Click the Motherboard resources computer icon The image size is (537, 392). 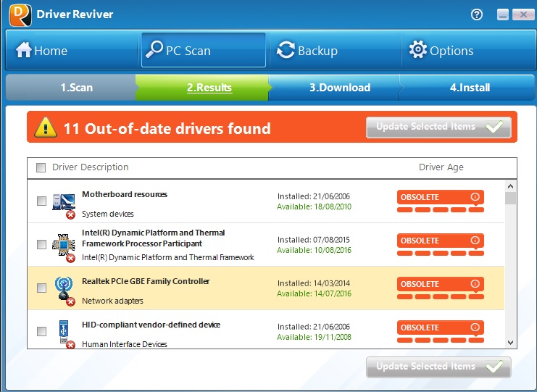(64, 201)
